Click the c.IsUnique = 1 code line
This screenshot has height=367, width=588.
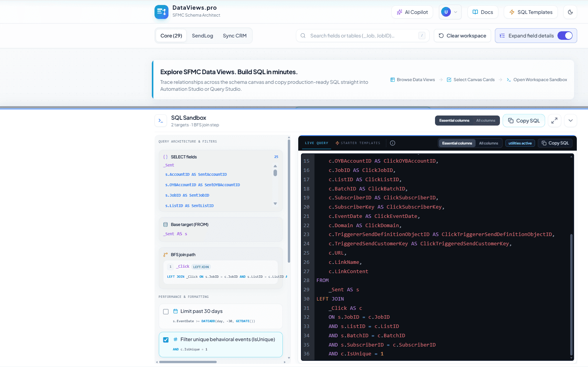(x=356, y=354)
